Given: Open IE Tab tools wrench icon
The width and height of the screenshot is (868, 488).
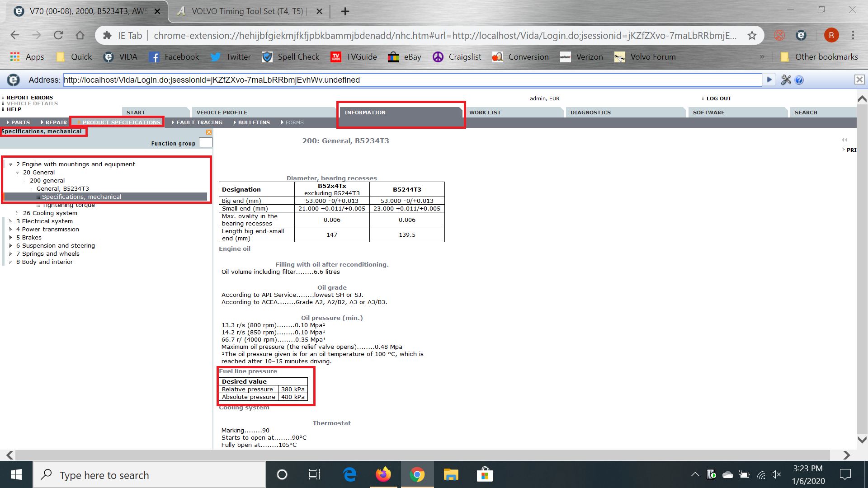Looking at the screenshot, I should click(786, 80).
